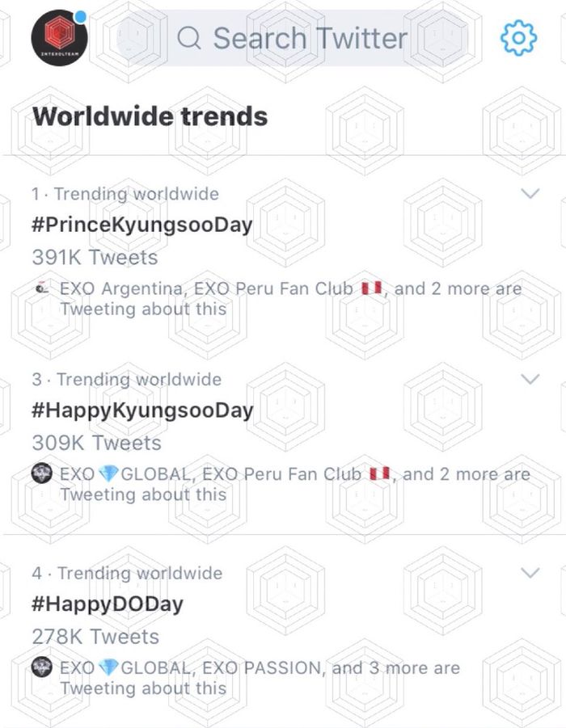Click "EXO Argentina, EXO Peru Fan Club" text
The image size is (566, 728).
coord(206,288)
